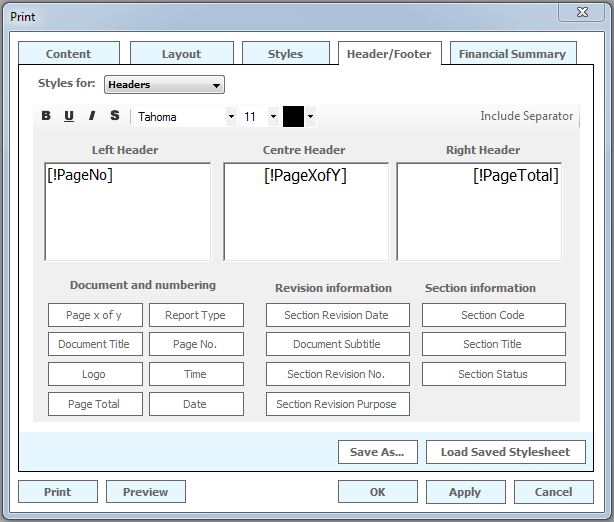Insert the Date field
Image resolution: width=614 pixels, height=522 pixels.
pos(196,404)
